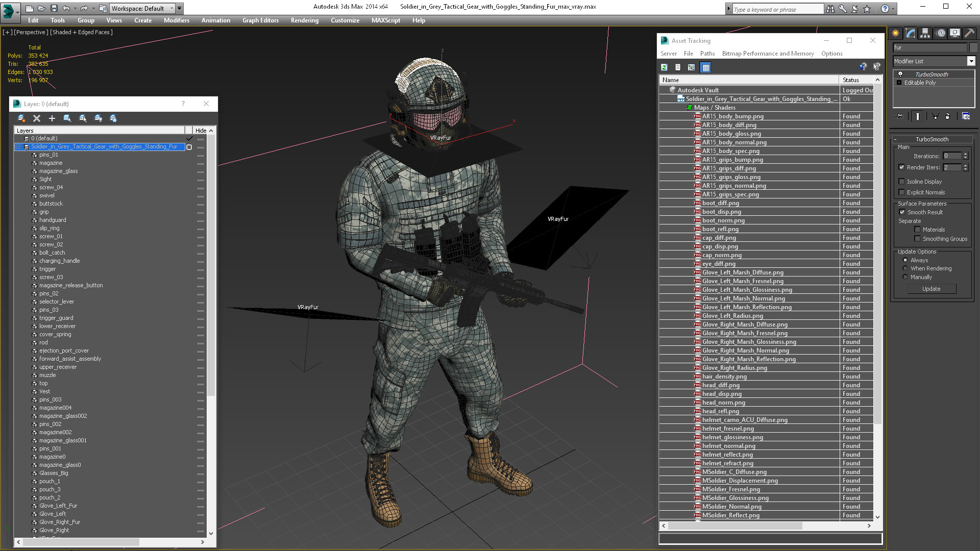Viewport: 980px width, 551px height.
Task: Expand the Editable Poly stack entry
Action: coord(899,83)
